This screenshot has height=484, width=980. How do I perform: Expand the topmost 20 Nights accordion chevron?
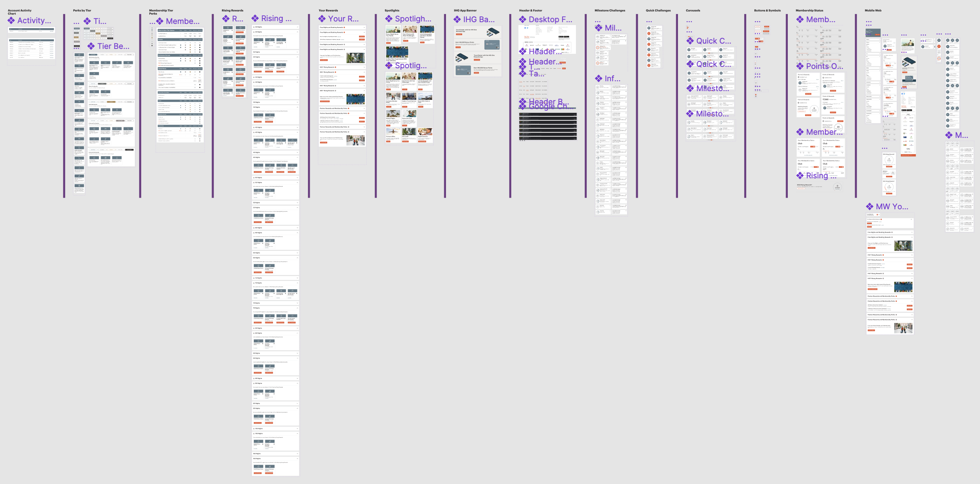pos(297,27)
